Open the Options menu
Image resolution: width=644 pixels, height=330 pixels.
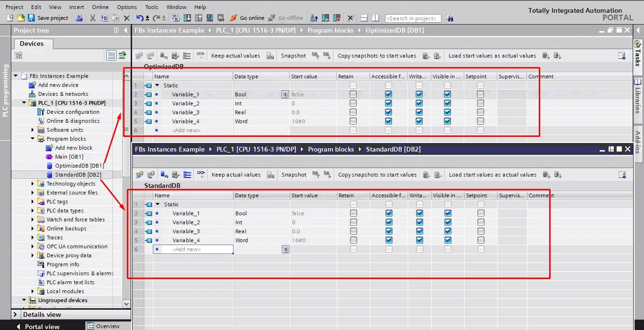(127, 7)
